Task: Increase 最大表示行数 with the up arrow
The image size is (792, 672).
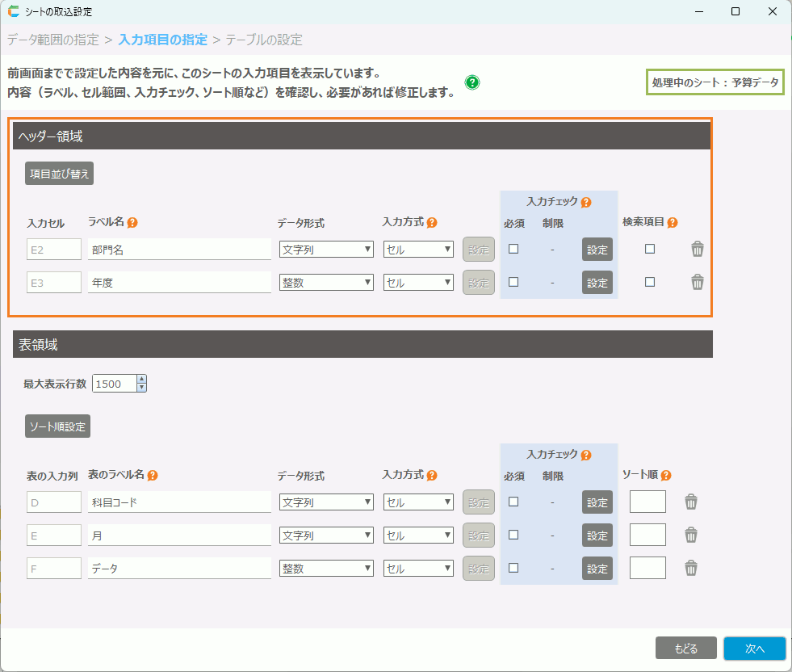Action: pyautogui.click(x=142, y=380)
